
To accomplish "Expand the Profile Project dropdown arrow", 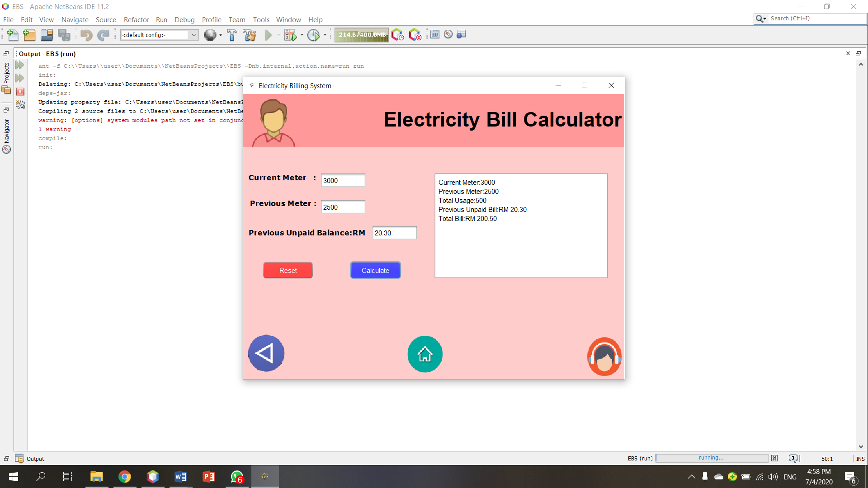I will 325,35.
